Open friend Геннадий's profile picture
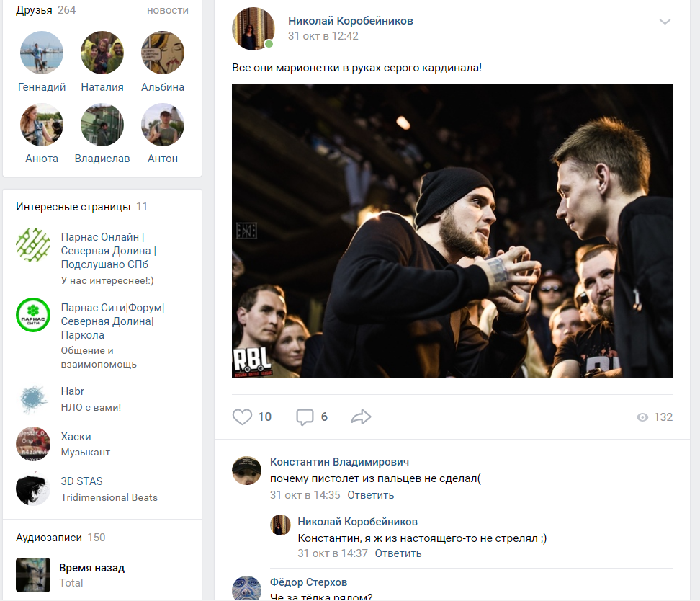 coord(42,53)
